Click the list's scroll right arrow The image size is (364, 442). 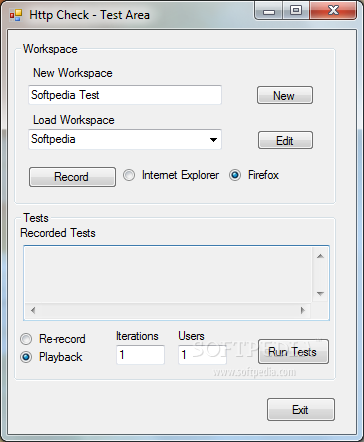click(303, 310)
